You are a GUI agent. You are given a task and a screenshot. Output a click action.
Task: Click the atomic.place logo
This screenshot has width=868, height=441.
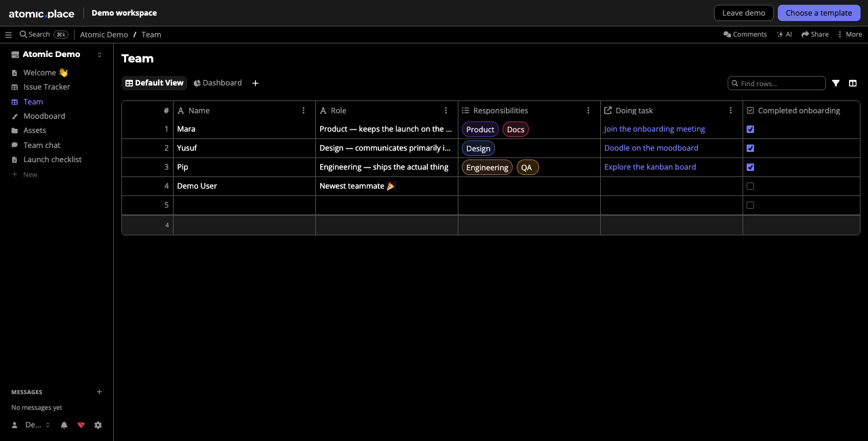pyautogui.click(x=41, y=13)
